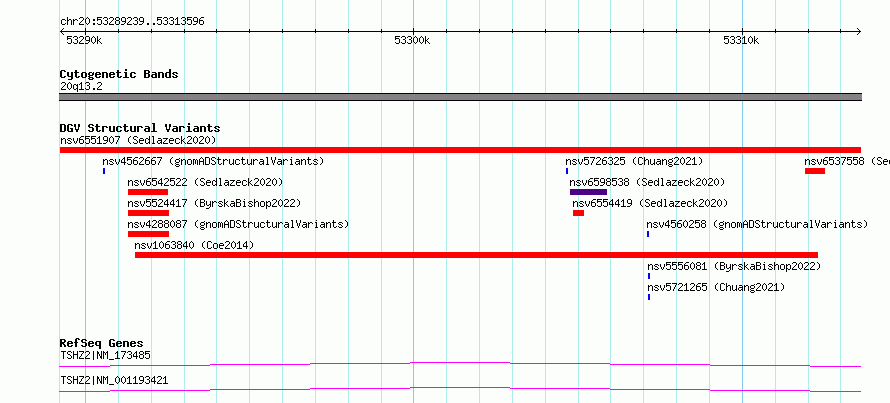Click the 53290k ruler label
This screenshot has height=403, width=890.
[84, 41]
